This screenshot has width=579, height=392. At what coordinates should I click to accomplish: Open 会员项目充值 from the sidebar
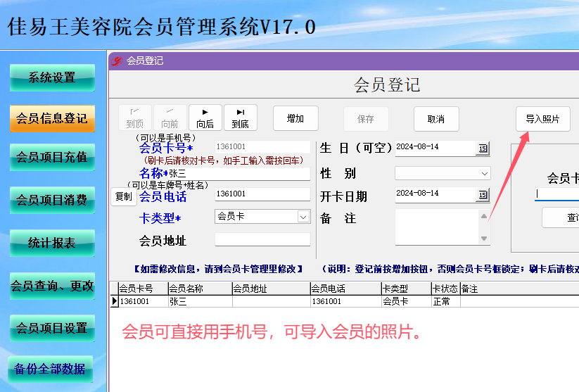[x=52, y=158]
